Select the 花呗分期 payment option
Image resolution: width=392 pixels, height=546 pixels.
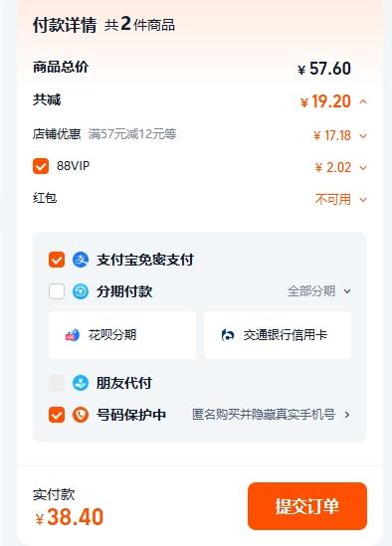coord(122,335)
